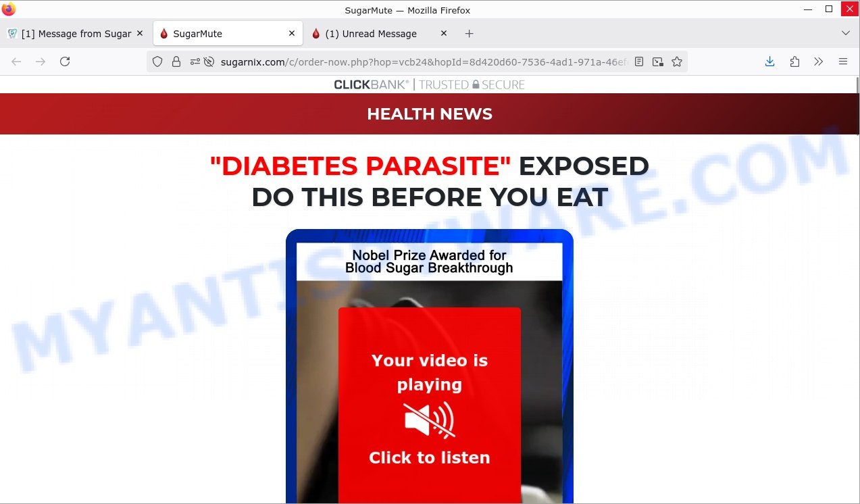Image resolution: width=860 pixels, height=504 pixels.
Task: Click the tracking protection shield icon
Action: click(x=157, y=61)
